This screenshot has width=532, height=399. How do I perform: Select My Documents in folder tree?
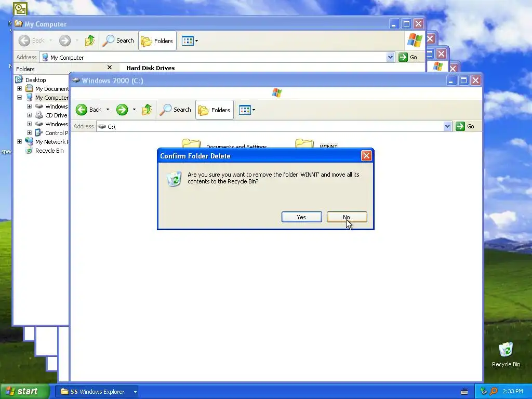coord(52,88)
